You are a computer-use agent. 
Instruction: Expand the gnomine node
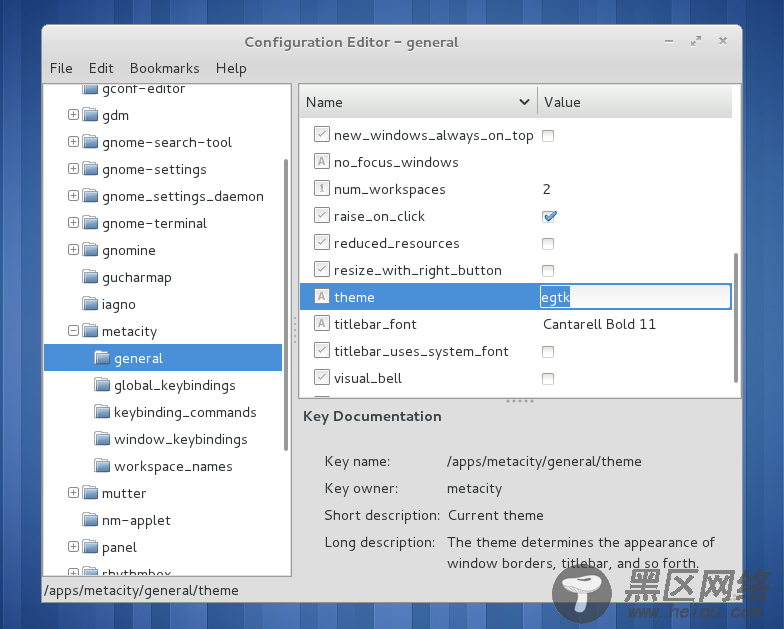[73, 250]
